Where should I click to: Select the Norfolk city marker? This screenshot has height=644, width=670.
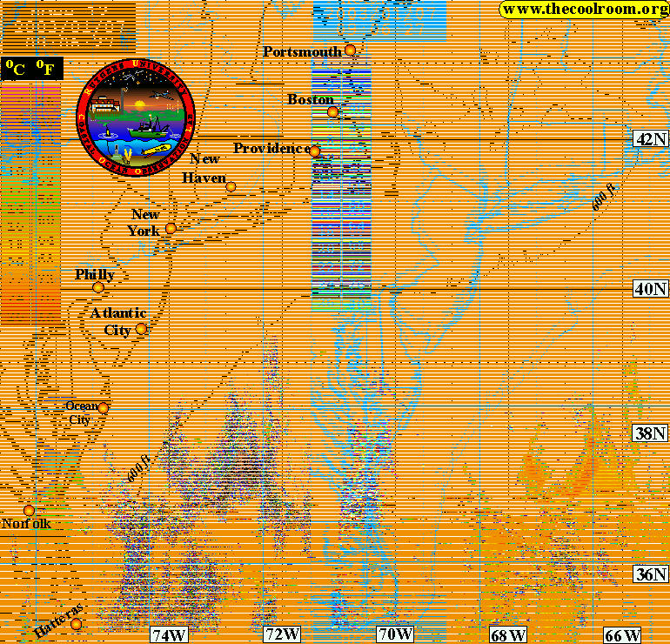29,510
